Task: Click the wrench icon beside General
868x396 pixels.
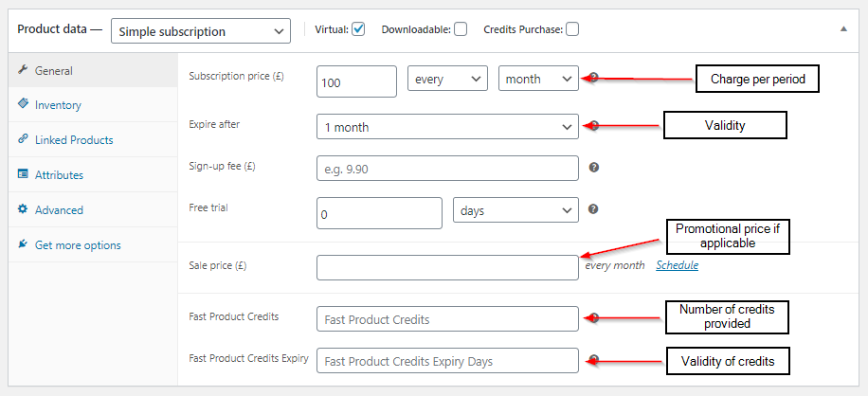Action: click(23, 70)
